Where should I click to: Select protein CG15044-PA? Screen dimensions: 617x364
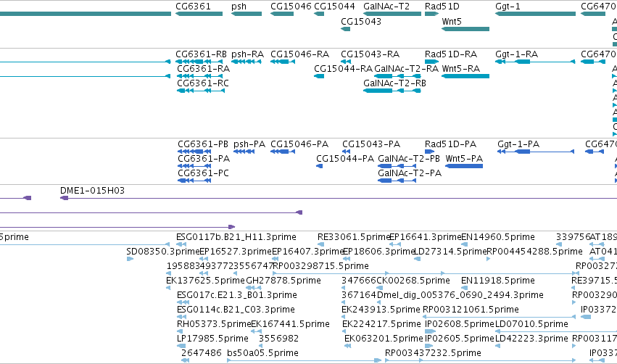coord(320,166)
